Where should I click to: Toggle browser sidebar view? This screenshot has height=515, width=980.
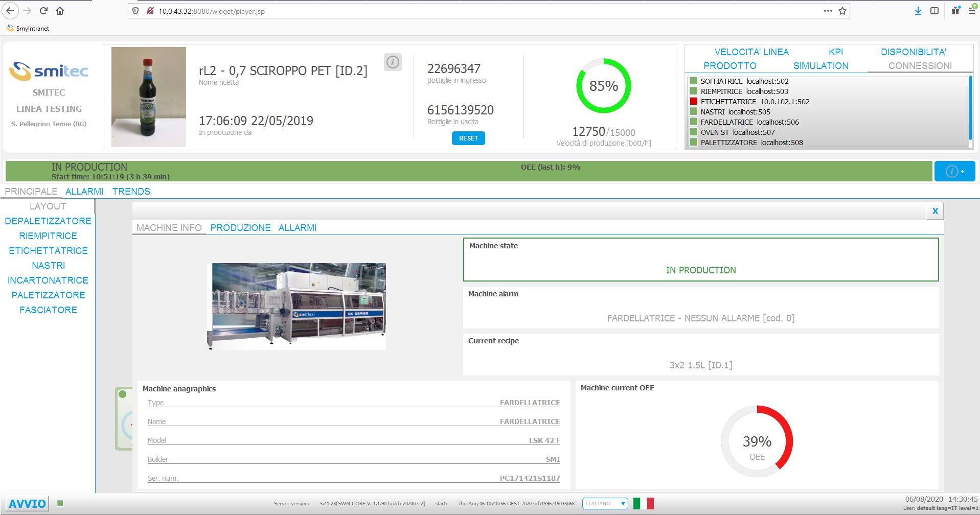coord(935,11)
